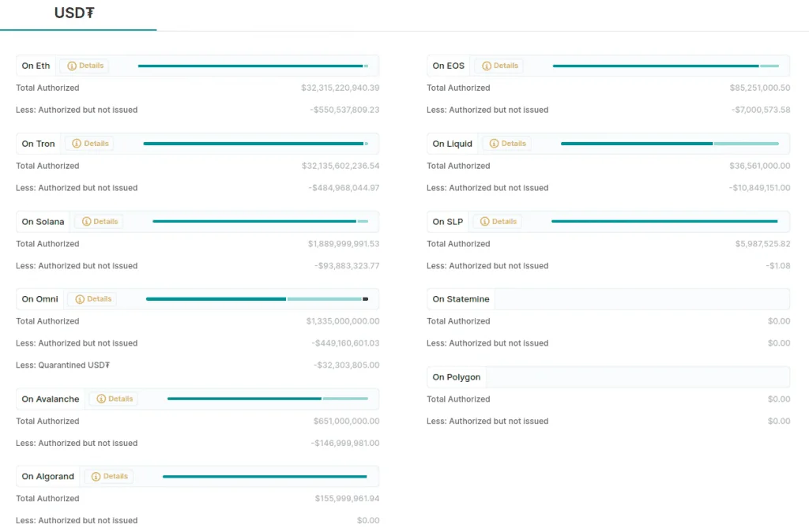The image size is (809, 532).
Task: Click the On SLP label
Action: [x=448, y=221]
